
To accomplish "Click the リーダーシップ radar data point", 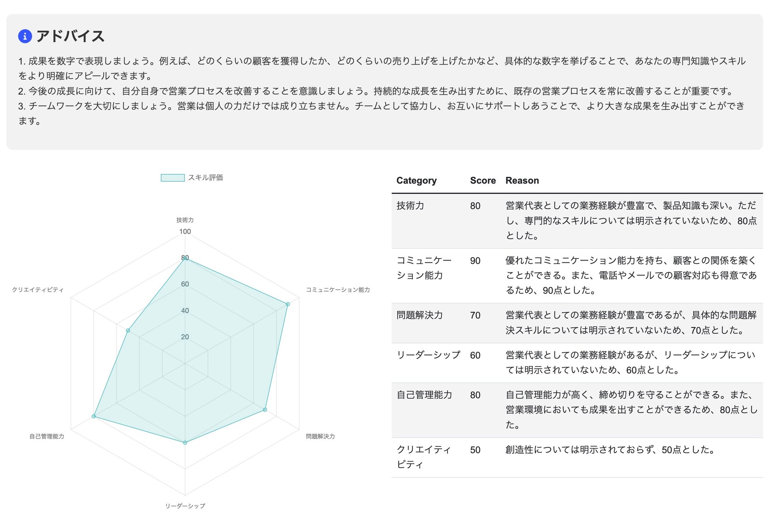I will [185, 443].
